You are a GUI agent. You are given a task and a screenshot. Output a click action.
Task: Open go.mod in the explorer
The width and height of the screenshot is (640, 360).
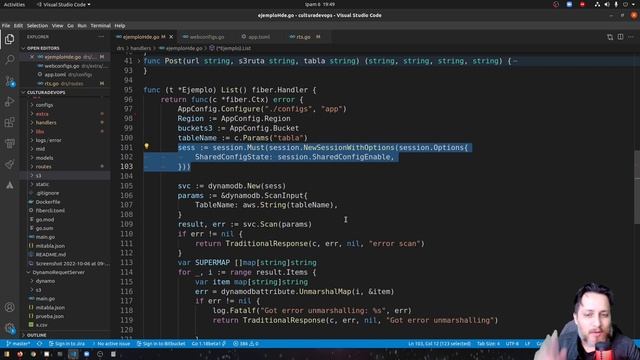click(44, 220)
